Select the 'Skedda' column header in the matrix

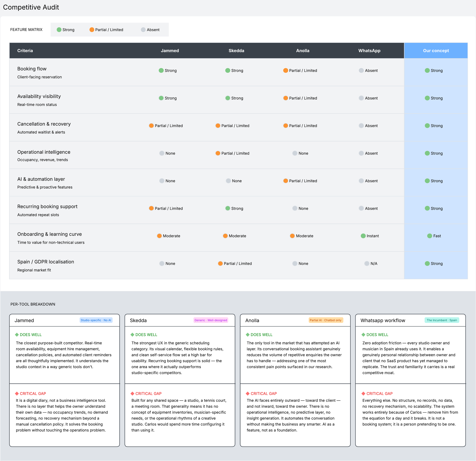coord(236,50)
